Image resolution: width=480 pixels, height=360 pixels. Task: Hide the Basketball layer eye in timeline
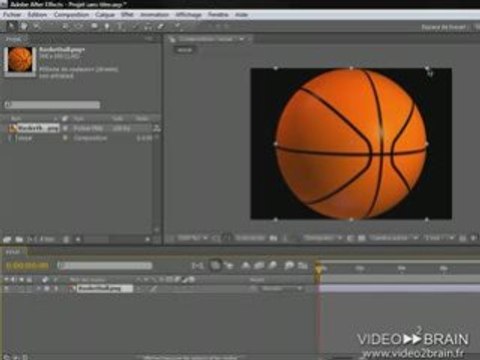point(6,289)
